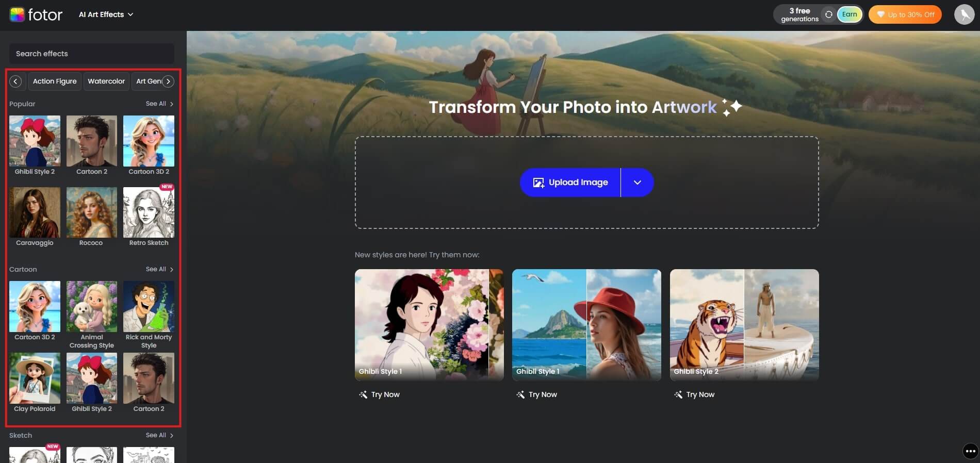Image resolution: width=980 pixels, height=463 pixels.
Task: See all Cartoon effects
Action: (159, 269)
